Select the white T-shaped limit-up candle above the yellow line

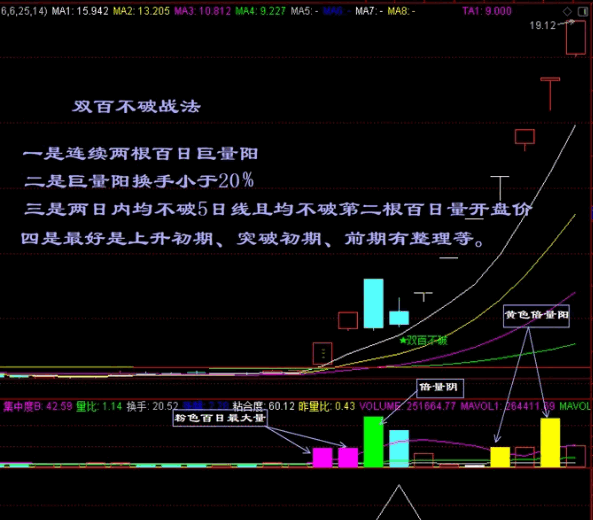point(500,188)
